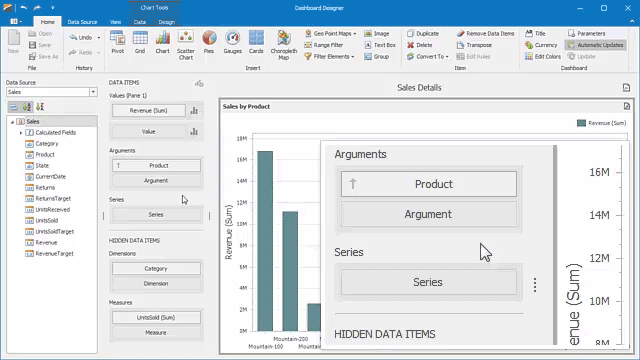Select the RevenueTarget field

pos(54,253)
